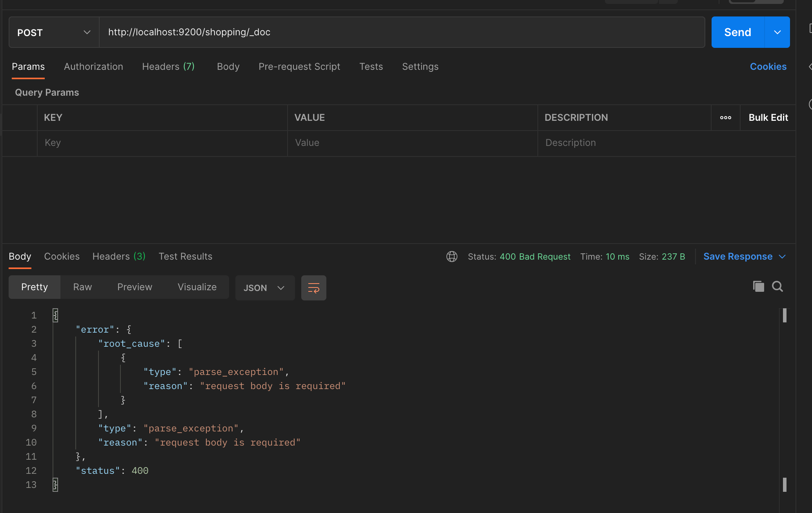This screenshot has width=812, height=513.
Task: Click the "10 ms" time value
Action: [x=617, y=256]
